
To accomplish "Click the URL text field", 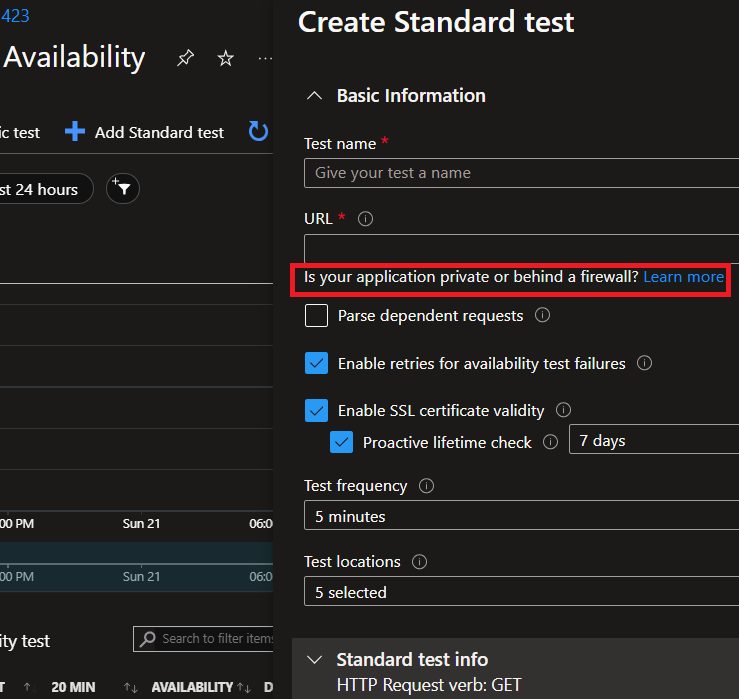I will point(521,248).
